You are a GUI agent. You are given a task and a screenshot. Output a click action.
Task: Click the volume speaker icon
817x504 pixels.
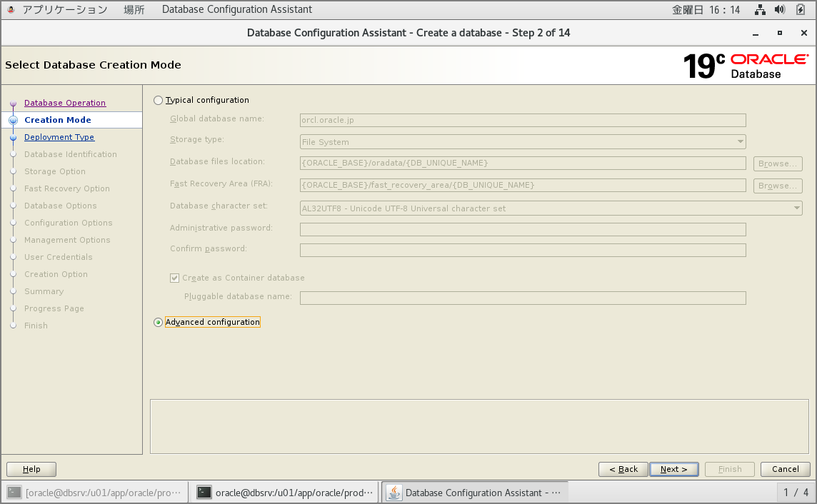point(780,10)
